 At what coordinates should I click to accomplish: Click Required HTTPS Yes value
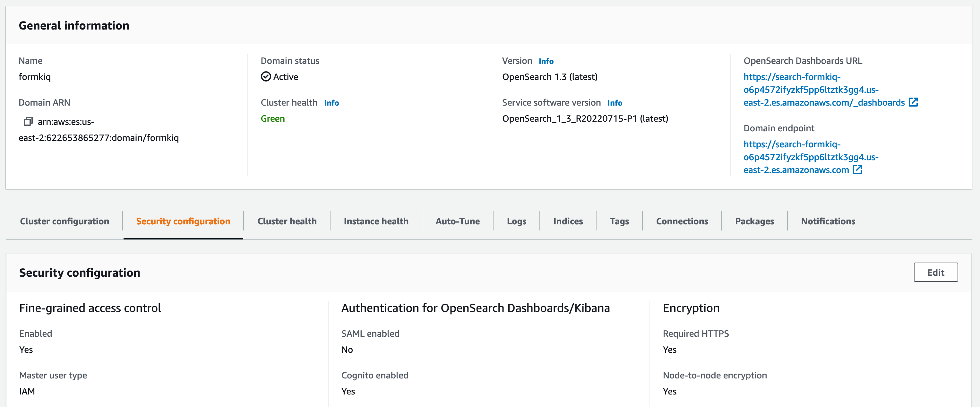670,350
